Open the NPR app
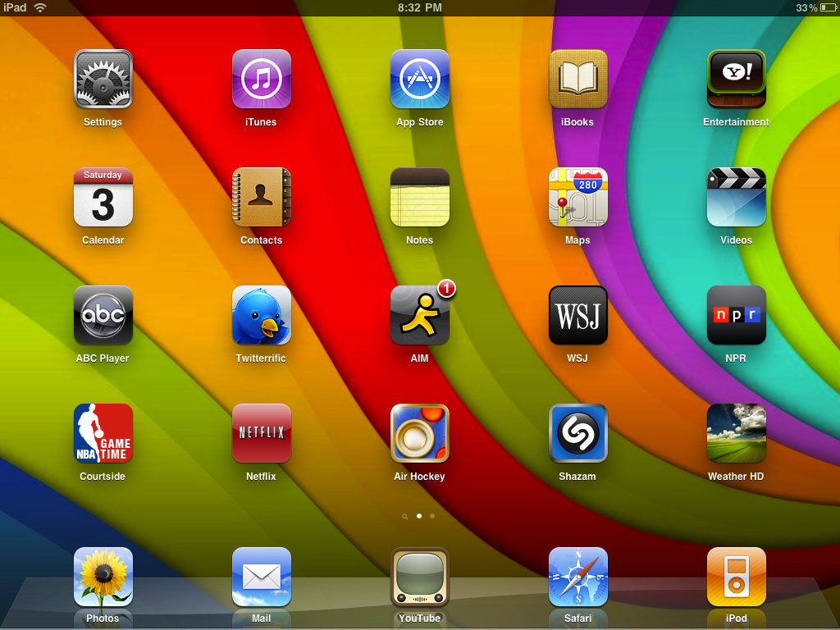The width and height of the screenshot is (840, 630). (737, 315)
